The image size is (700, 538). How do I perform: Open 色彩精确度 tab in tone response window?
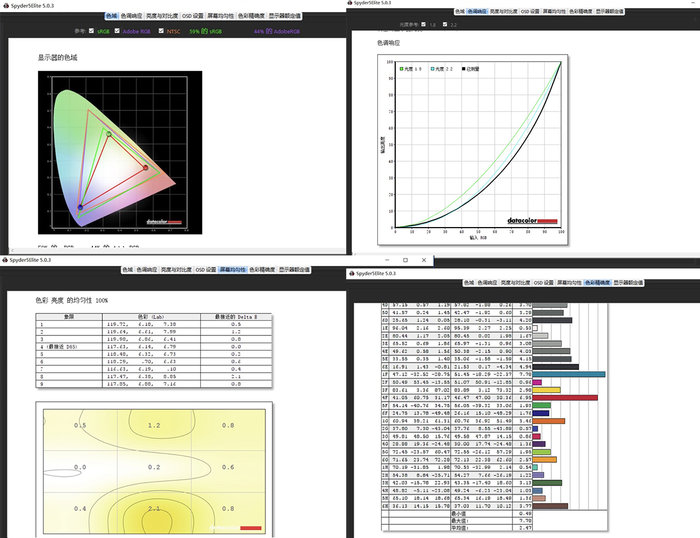(x=581, y=11)
